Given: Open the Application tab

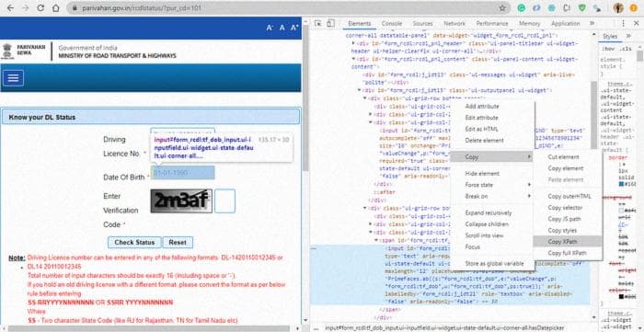Looking at the screenshot, I should pos(565,23).
